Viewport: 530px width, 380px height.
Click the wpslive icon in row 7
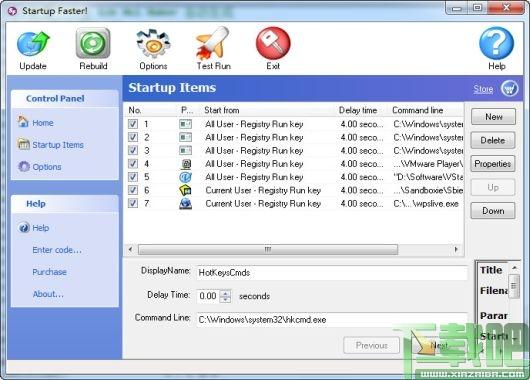[x=185, y=204]
